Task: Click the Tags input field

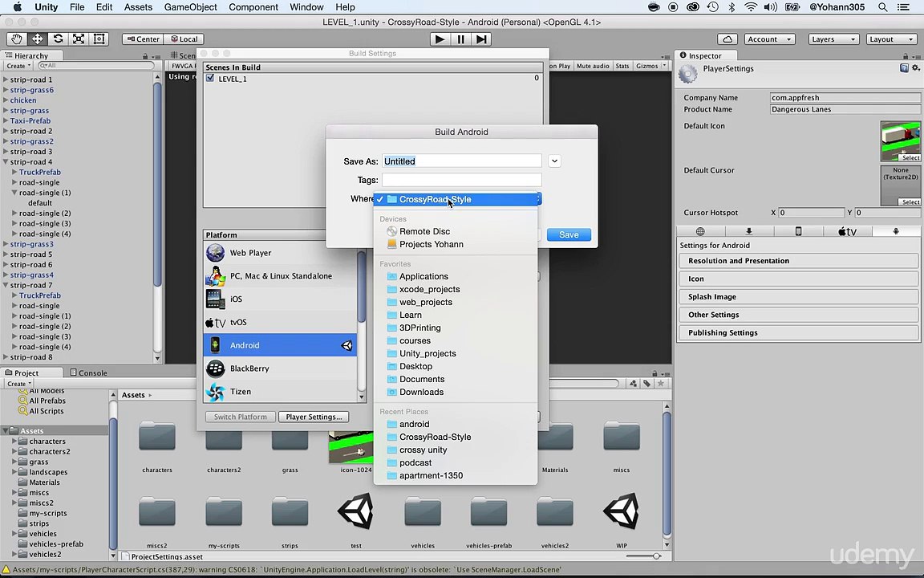Action: pyautogui.click(x=461, y=180)
